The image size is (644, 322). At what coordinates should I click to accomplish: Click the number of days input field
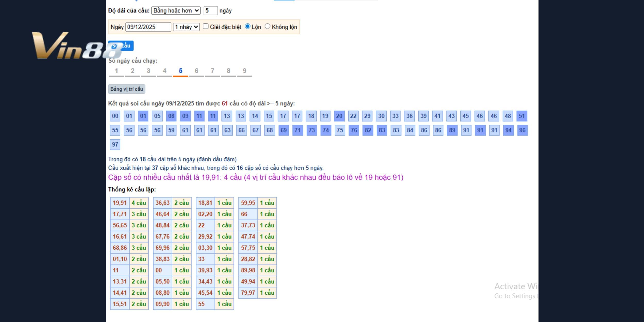click(210, 11)
